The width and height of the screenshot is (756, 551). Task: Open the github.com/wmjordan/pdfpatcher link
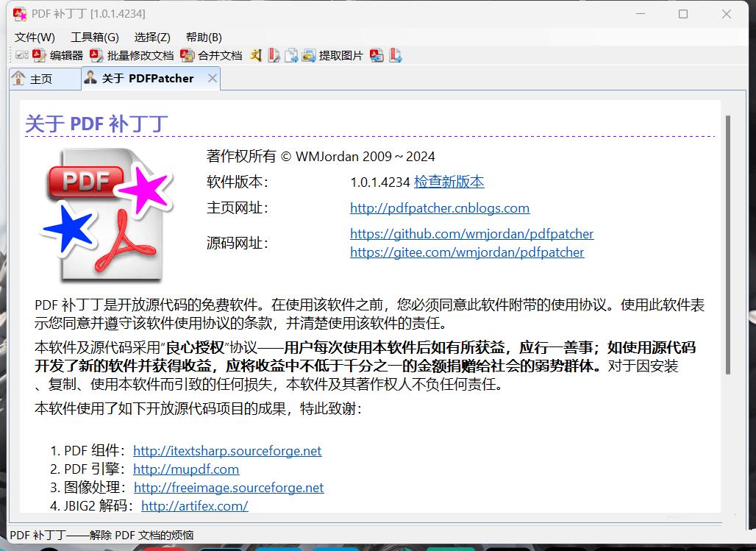471,234
